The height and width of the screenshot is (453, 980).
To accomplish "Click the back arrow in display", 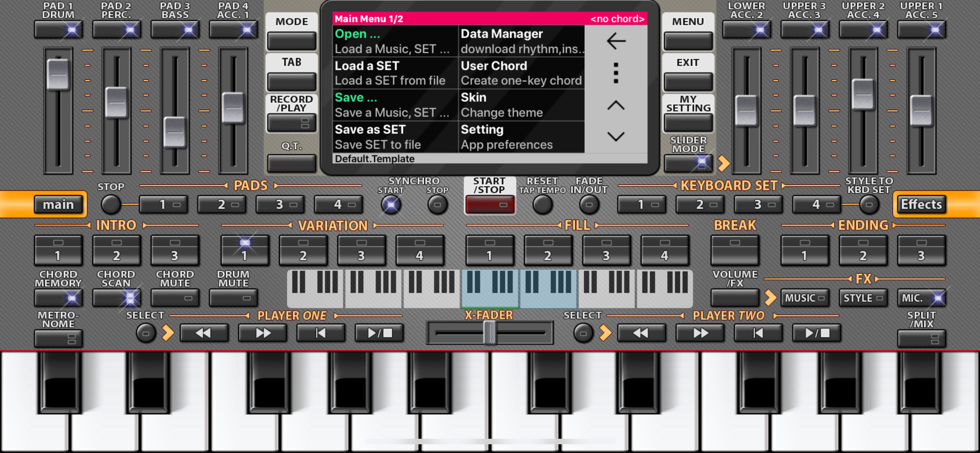I will (x=616, y=41).
